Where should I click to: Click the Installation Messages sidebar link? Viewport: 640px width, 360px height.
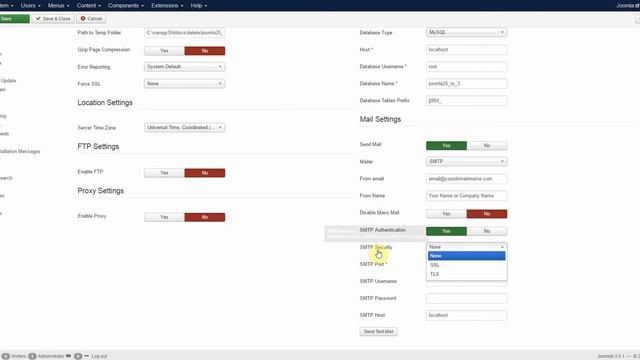(20, 151)
